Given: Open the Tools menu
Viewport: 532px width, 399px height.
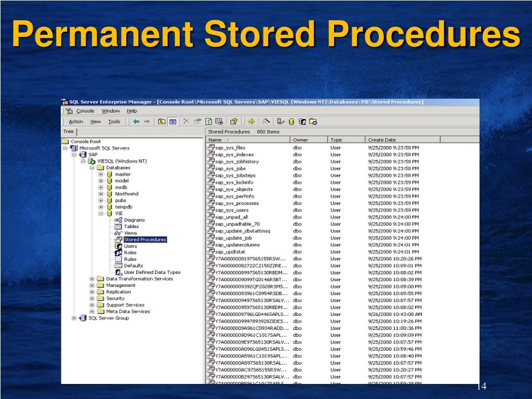Looking at the screenshot, I should pyautogui.click(x=114, y=122).
